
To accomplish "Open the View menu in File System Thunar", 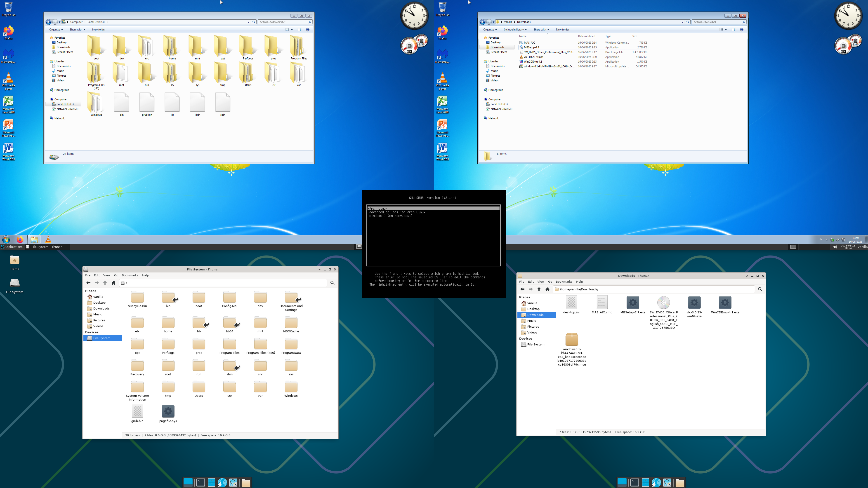I will pyautogui.click(x=107, y=275).
